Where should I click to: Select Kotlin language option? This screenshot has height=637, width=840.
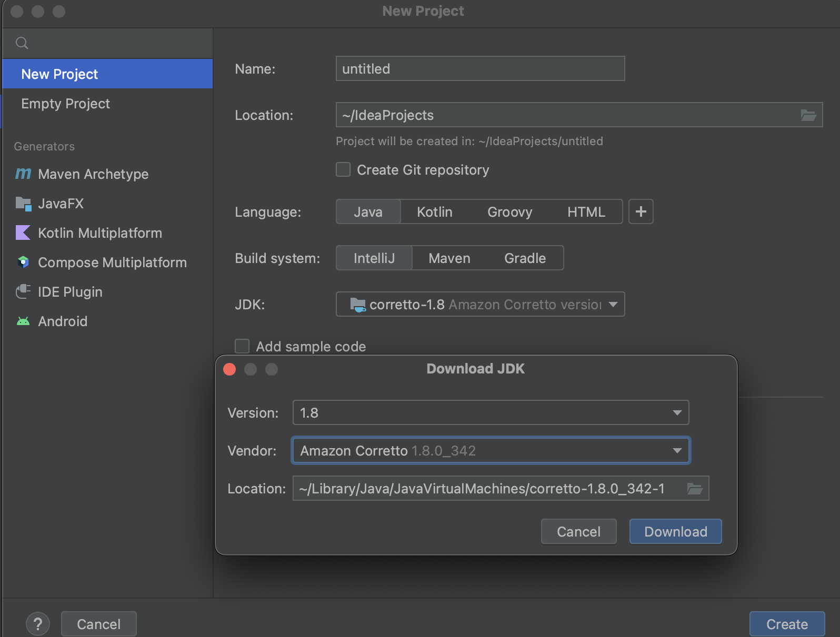pyautogui.click(x=435, y=211)
